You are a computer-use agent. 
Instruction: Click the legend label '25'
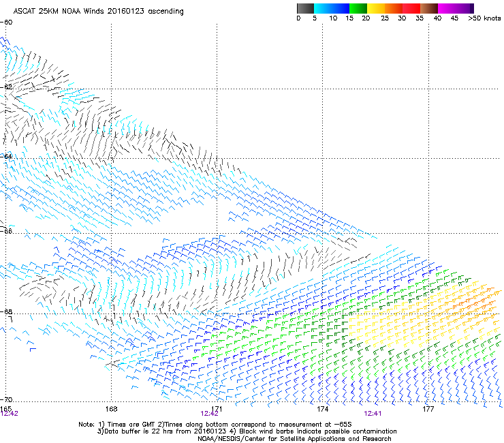tap(385, 18)
